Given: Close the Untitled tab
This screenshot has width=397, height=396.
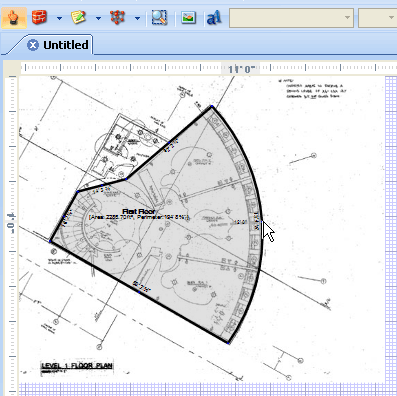Looking at the screenshot, I should click(x=33, y=45).
